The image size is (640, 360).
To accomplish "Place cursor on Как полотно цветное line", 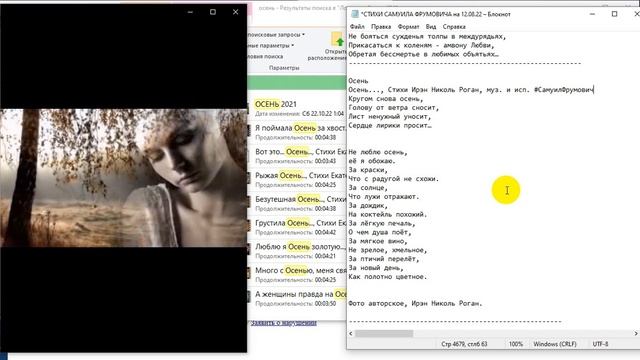I will tap(388, 277).
